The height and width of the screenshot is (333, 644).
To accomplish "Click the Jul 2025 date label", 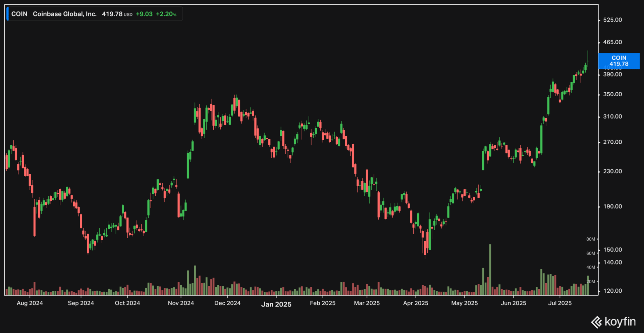I will 560,303.
